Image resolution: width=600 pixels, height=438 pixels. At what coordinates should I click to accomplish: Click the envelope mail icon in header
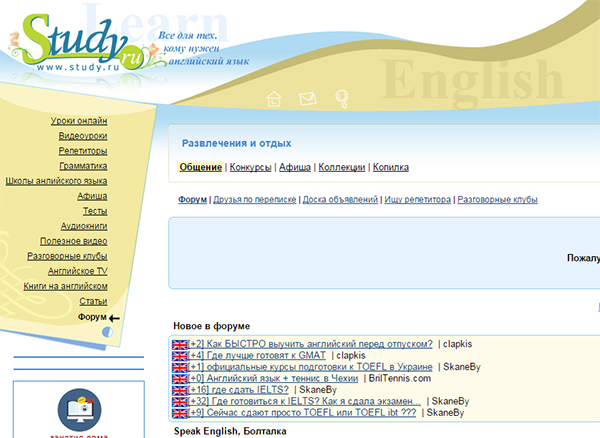(x=307, y=98)
